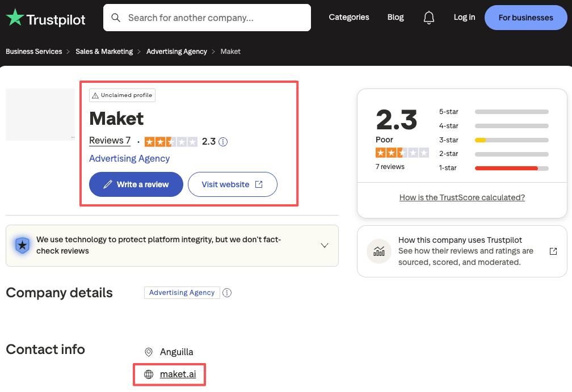Click the TrustScore info icon beside 2.3
The image size is (572, 392).
(223, 142)
